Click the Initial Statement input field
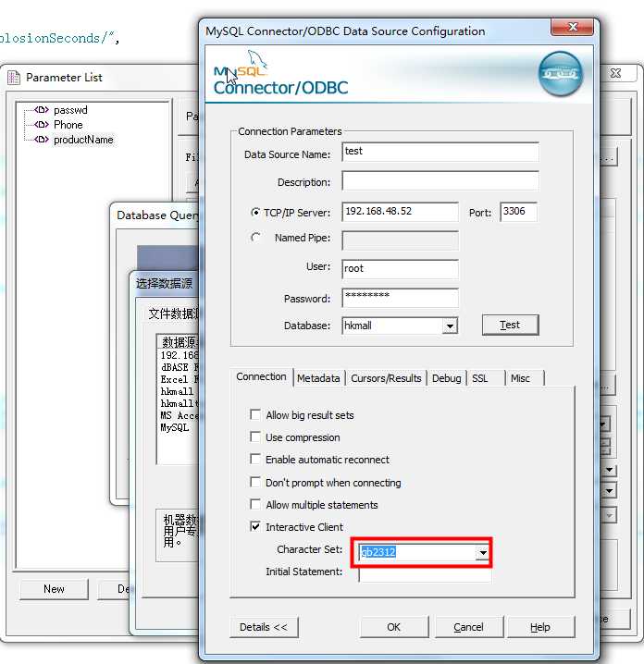 click(425, 574)
